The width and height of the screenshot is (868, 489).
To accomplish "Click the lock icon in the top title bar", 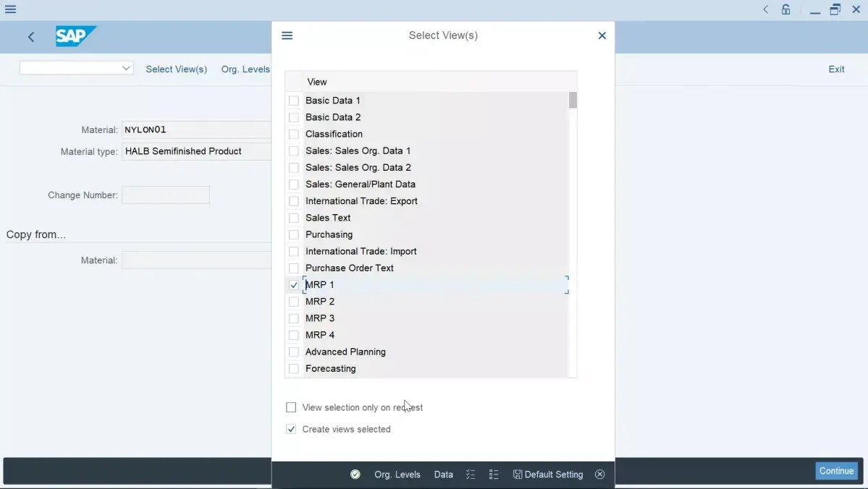I will [x=786, y=9].
